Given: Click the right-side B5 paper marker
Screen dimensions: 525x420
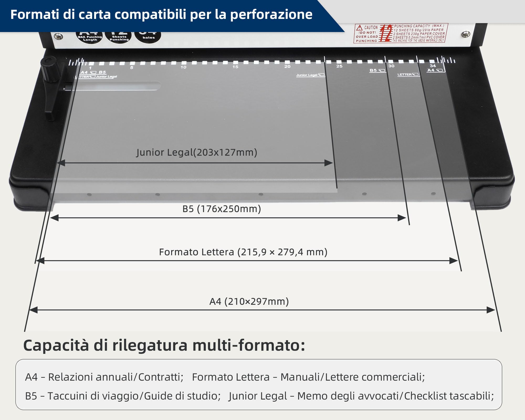Looking at the screenshot, I should [377, 70].
